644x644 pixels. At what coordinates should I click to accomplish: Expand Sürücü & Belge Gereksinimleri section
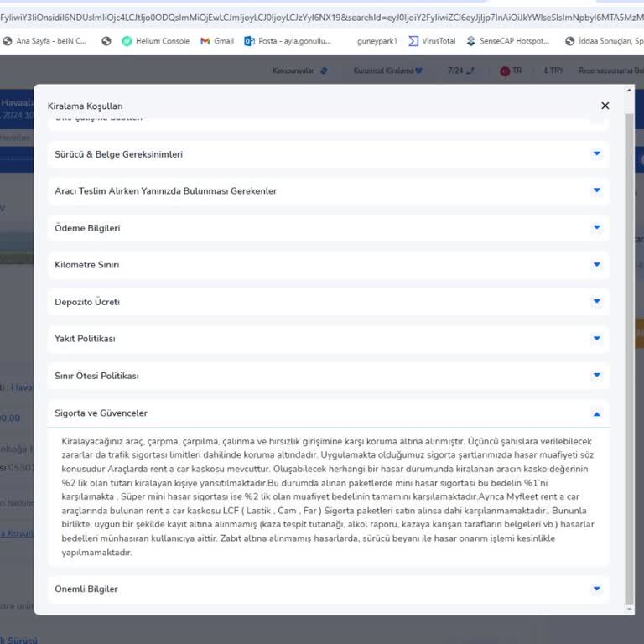(x=596, y=154)
